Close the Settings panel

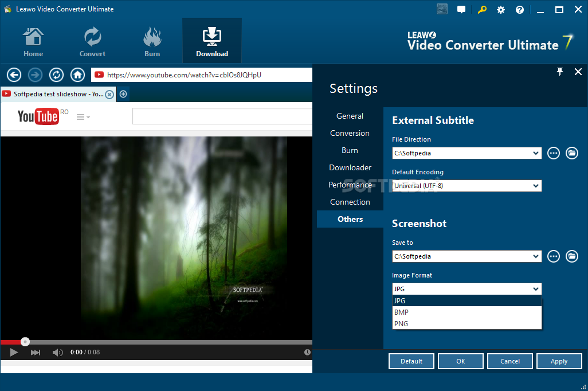tap(578, 72)
